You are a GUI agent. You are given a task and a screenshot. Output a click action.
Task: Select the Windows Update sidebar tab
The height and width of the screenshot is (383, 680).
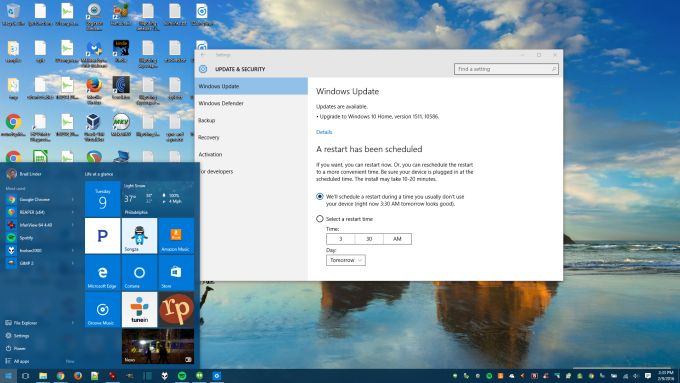tap(251, 86)
